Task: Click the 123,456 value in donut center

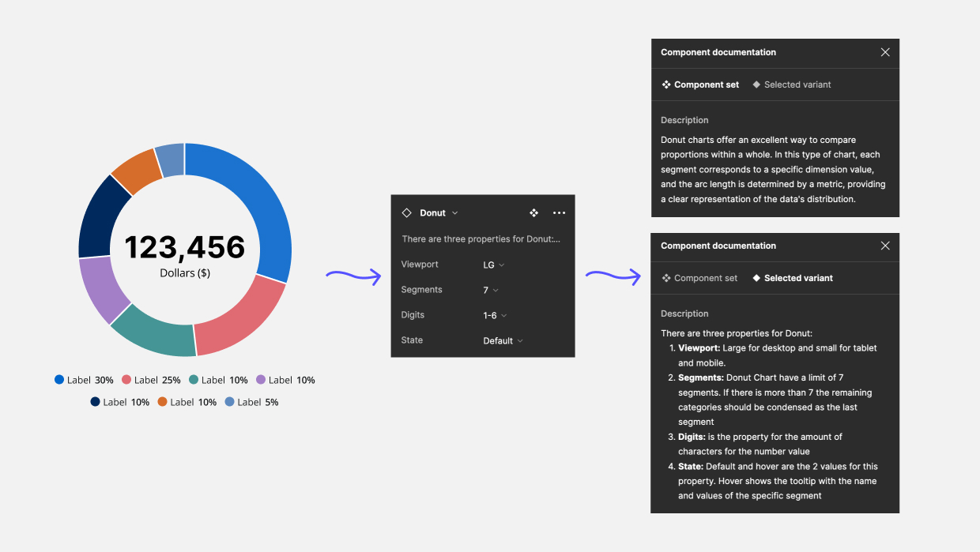Action: tap(185, 248)
